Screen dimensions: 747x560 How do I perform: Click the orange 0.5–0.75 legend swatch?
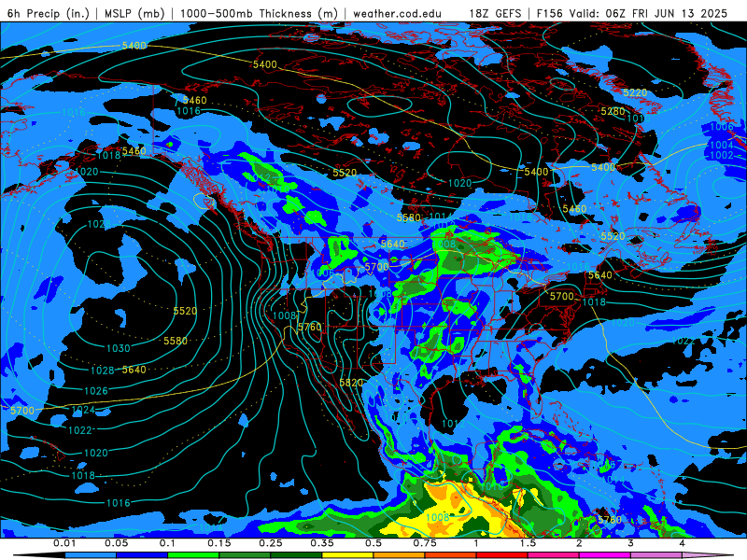(x=400, y=555)
